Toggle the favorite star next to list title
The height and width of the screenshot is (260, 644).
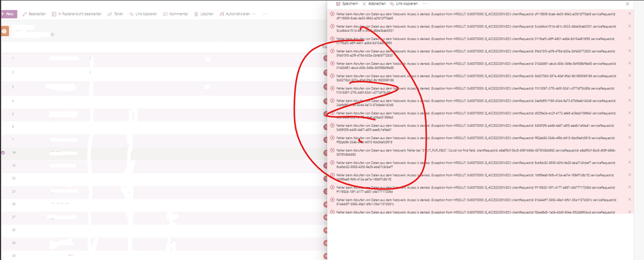pyautogui.click(x=52, y=35)
